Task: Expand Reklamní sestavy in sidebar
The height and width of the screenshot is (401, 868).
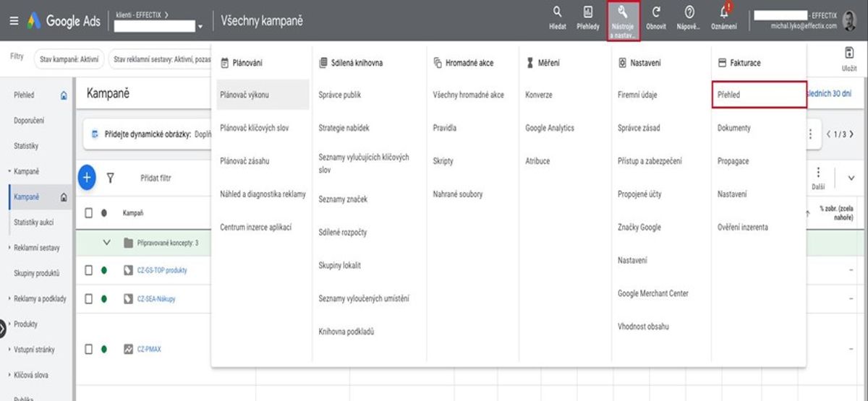Action: [9, 248]
